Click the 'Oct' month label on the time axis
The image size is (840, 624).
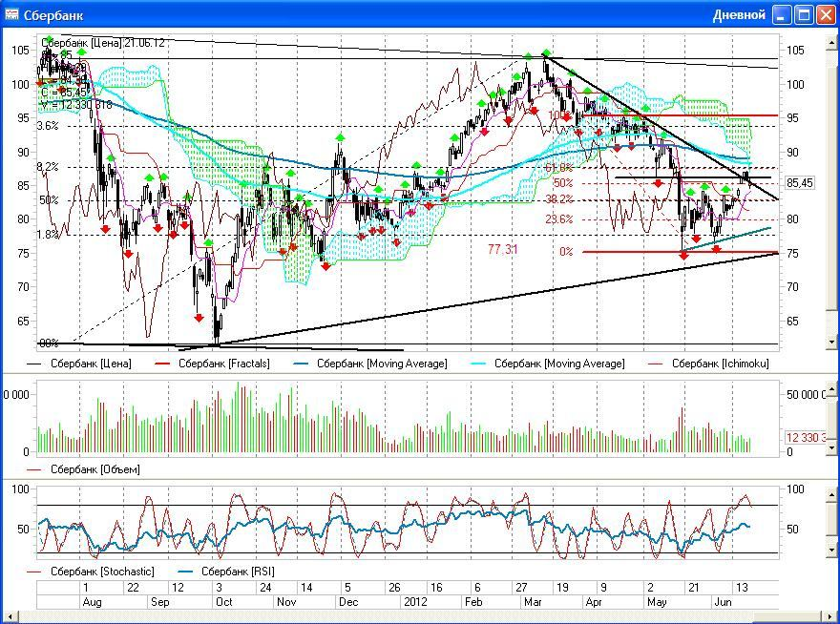[224, 601]
